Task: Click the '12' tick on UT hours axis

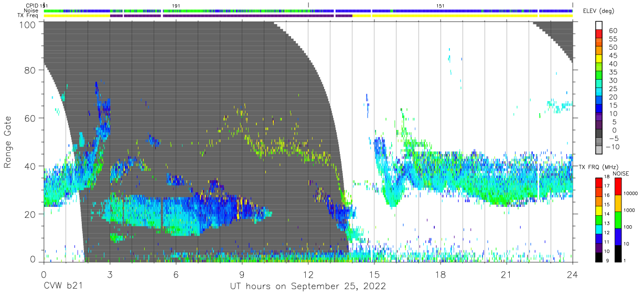Action: coord(308,274)
